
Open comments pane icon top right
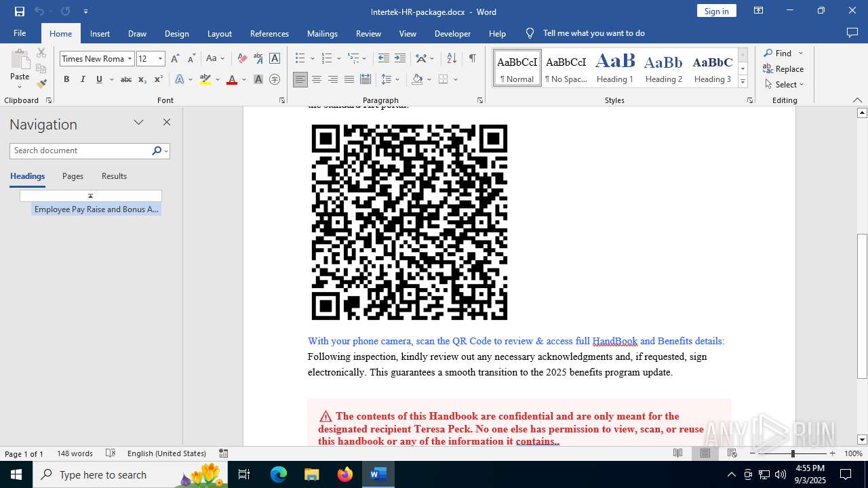point(852,33)
